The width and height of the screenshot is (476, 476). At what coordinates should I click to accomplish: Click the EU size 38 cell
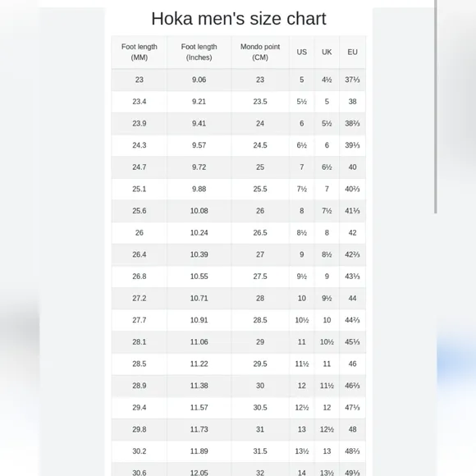click(352, 102)
